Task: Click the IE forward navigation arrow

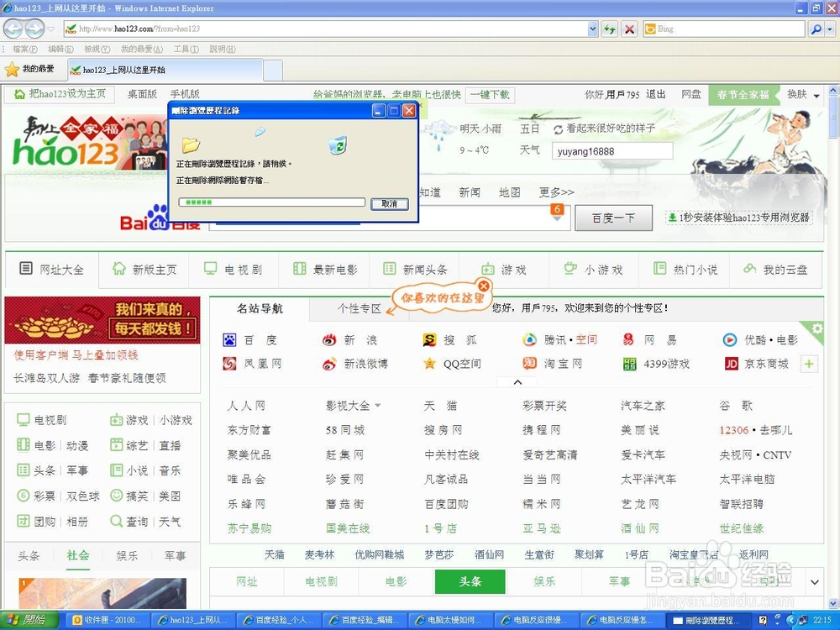Action: coord(34,29)
